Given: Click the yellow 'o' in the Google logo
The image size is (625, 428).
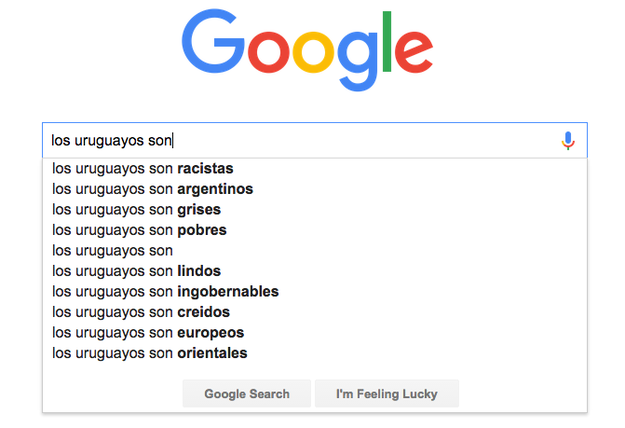Looking at the screenshot, I should pos(313,52).
